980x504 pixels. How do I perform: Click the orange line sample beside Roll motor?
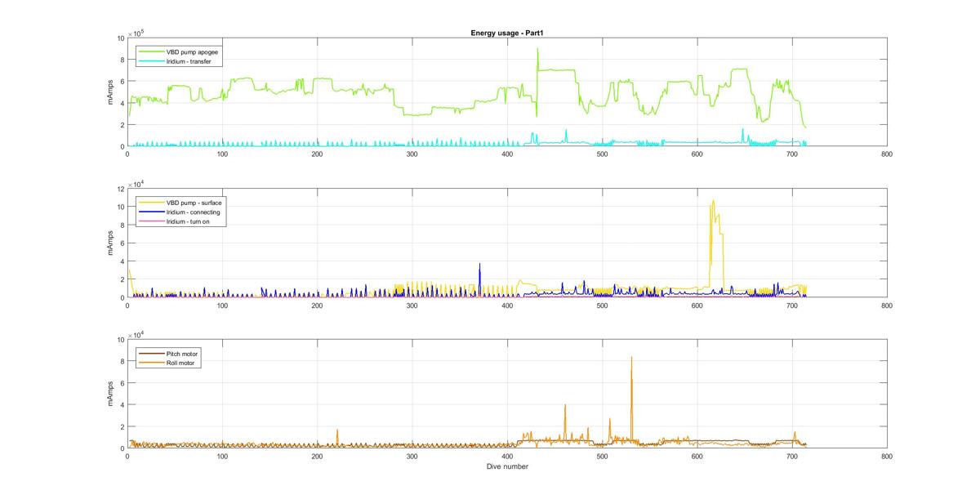pos(152,363)
